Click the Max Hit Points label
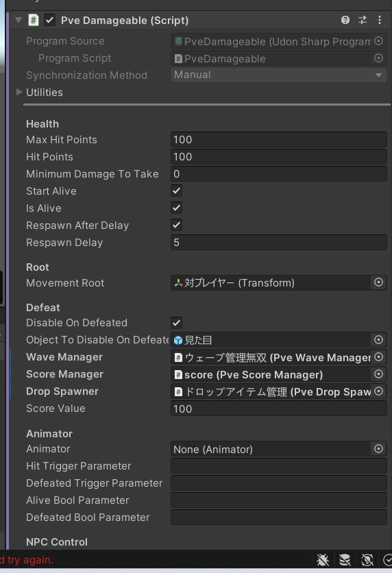Viewport: 392px width, 573px height. click(x=62, y=140)
